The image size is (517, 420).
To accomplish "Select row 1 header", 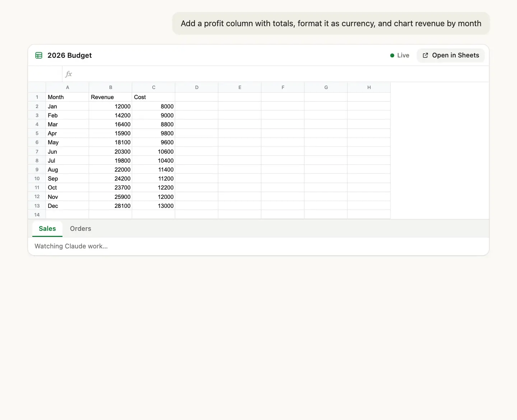I will (x=37, y=97).
